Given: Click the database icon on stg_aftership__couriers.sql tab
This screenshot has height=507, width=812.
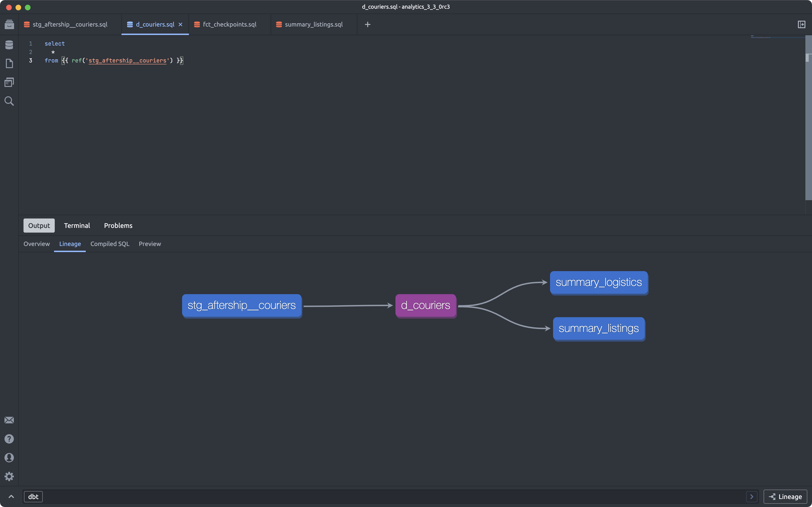Looking at the screenshot, I should coord(27,24).
